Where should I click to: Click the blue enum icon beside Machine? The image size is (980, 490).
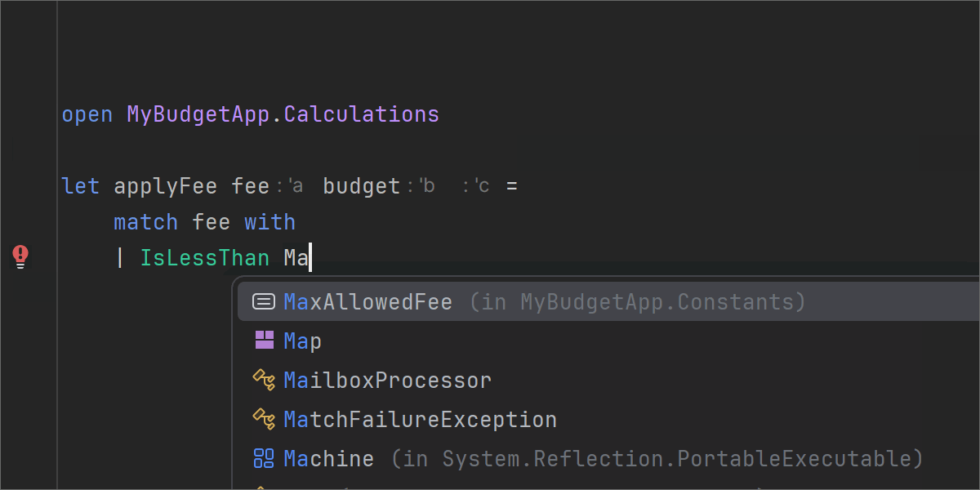tap(264, 458)
